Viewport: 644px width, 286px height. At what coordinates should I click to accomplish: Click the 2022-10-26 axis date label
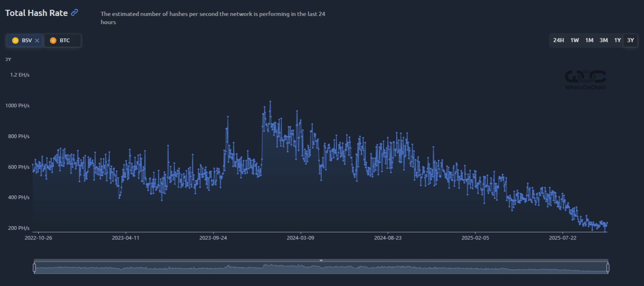point(38,238)
